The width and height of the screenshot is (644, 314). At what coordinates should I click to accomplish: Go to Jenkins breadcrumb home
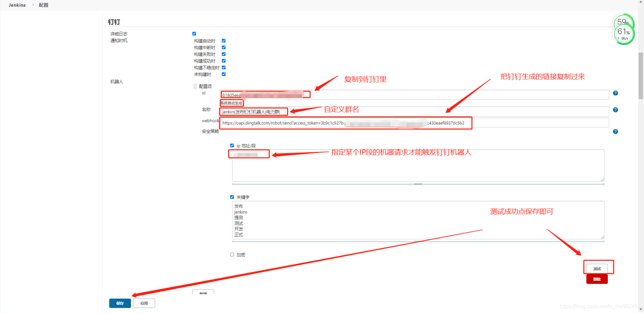17,5
